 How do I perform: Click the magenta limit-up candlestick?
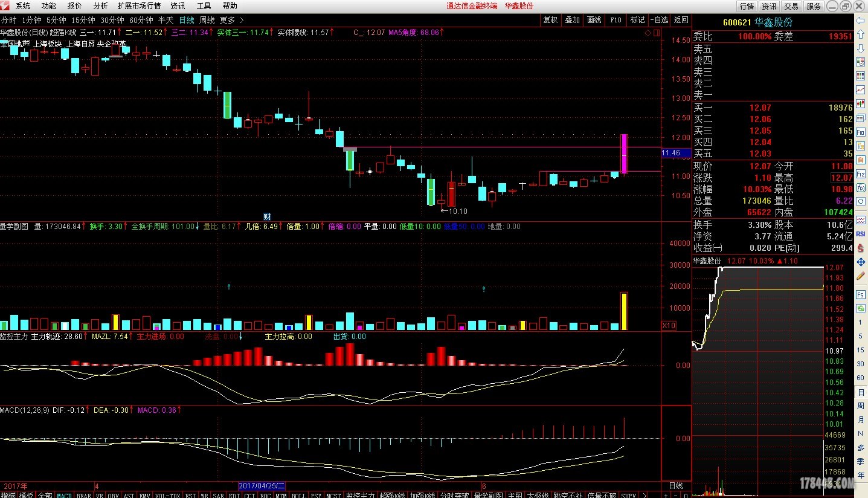click(x=624, y=154)
